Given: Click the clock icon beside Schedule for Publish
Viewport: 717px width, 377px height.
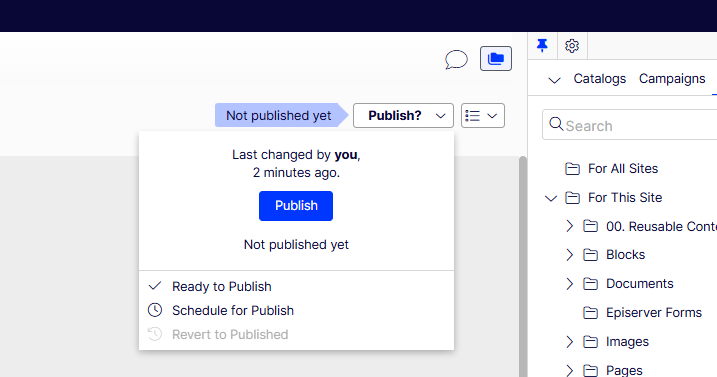Looking at the screenshot, I should pos(155,310).
